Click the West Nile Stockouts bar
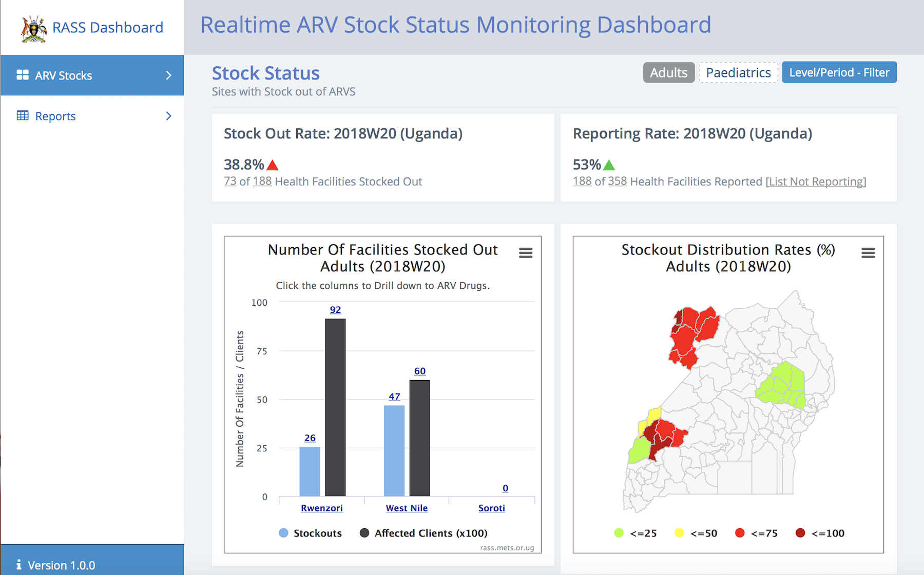924x575 pixels. pos(394,450)
